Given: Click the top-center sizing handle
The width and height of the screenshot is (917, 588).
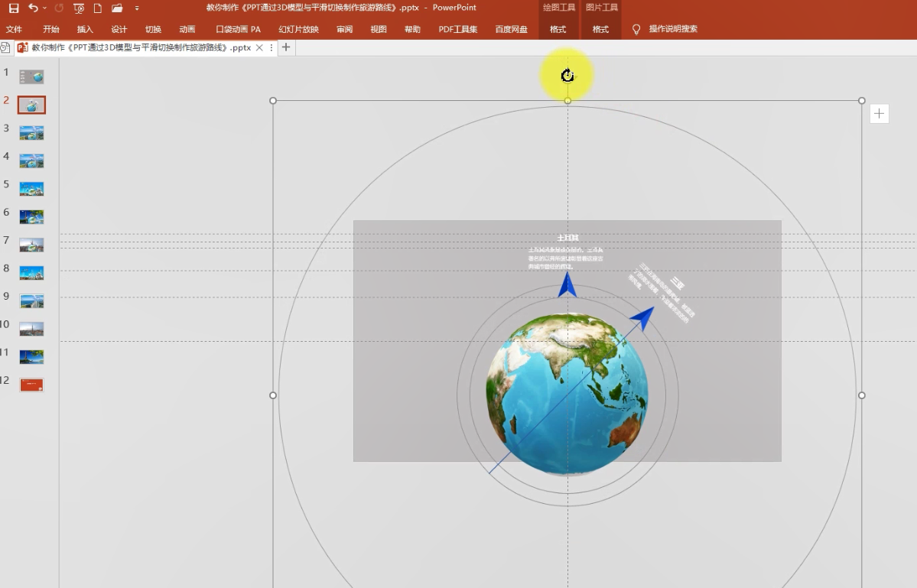Looking at the screenshot, I should coord(567,100).
